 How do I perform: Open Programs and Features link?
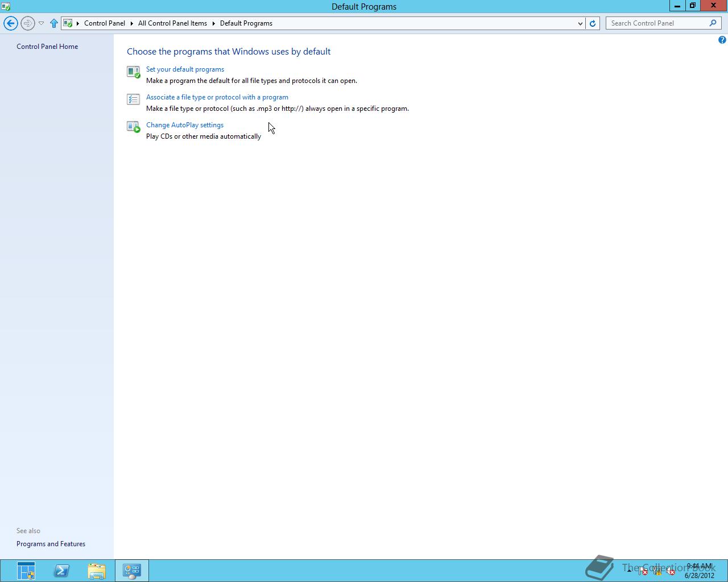tap(51, 544)
